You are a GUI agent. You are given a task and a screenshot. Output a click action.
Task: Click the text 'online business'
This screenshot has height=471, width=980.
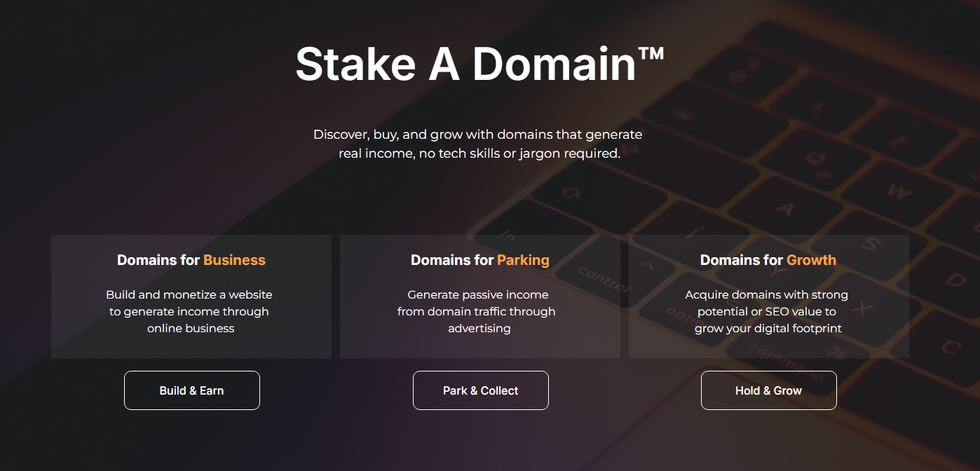[x=191, y=328]
